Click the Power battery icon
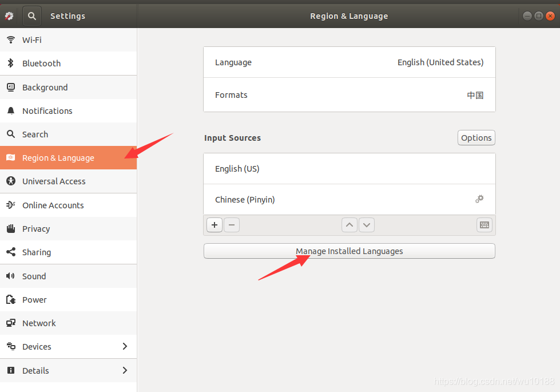Screen dimensions: 560x392 click(11, 299)
